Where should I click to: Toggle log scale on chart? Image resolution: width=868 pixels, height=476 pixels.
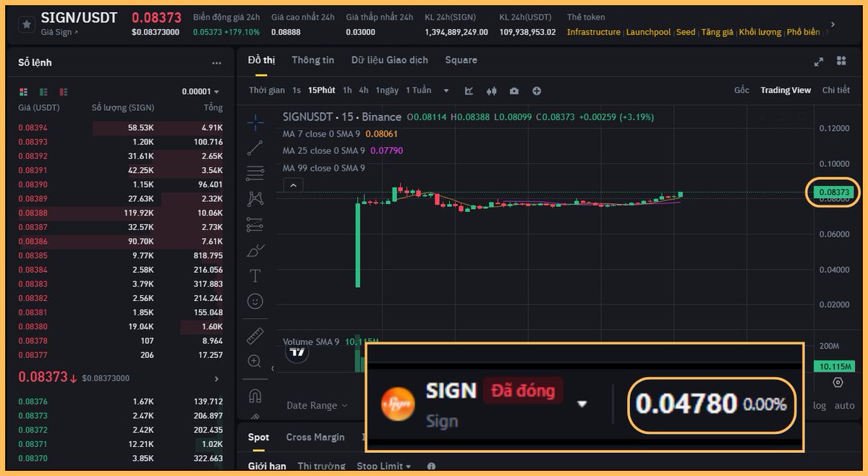(x=819, y=406)
